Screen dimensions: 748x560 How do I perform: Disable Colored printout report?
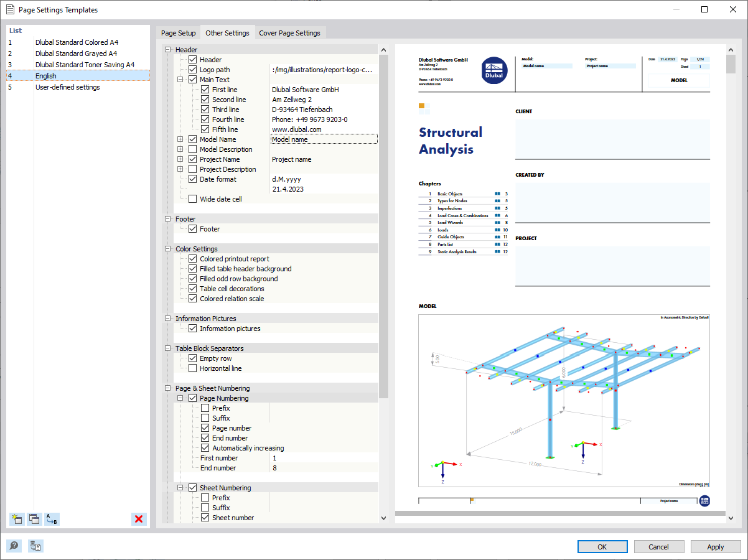193,258
